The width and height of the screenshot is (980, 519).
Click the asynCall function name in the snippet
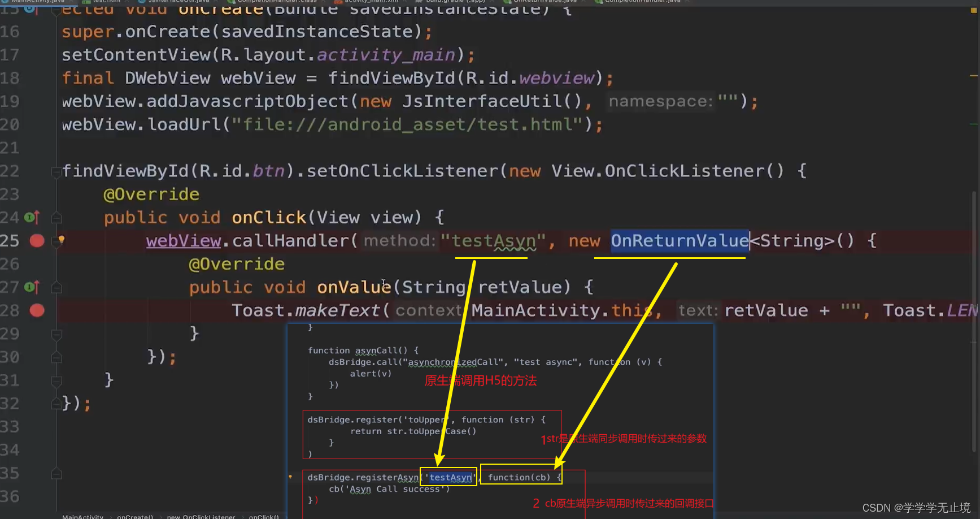pos(375,351)
